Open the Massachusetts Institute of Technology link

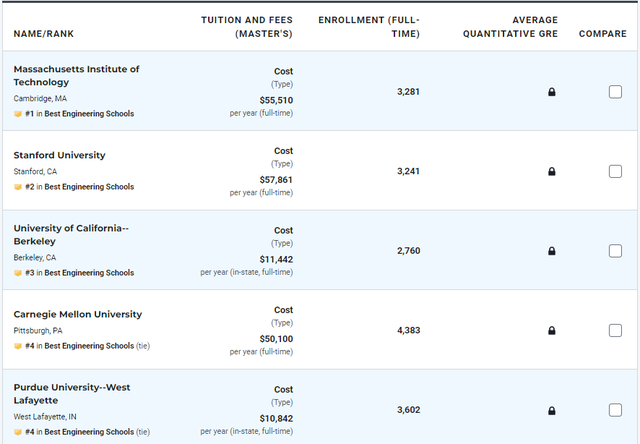pos(76,75)
